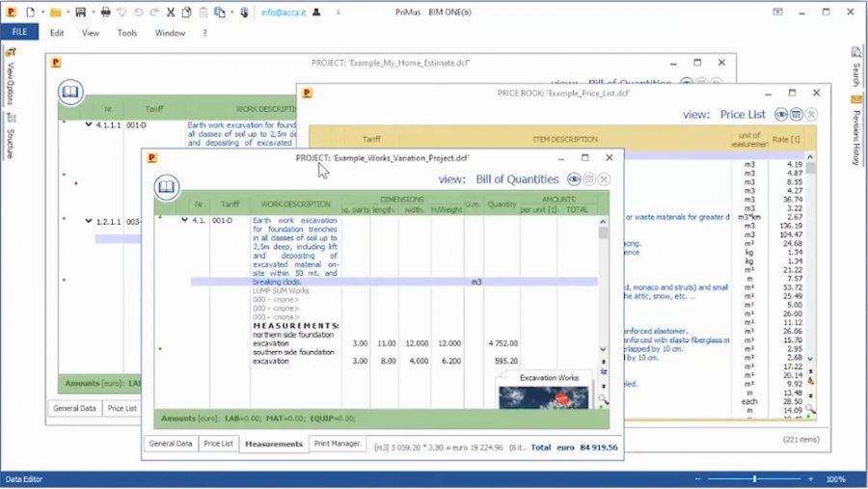The width and height of the screenshot is (868, 489).
Task: Collapse item 1.2.1.1 in My Home Estimate window
Action: pyautogui.click(x=89, y=221)
